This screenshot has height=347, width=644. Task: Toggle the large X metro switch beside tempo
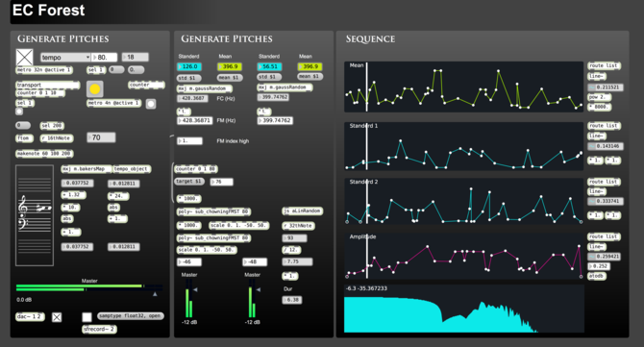point(24,57)
